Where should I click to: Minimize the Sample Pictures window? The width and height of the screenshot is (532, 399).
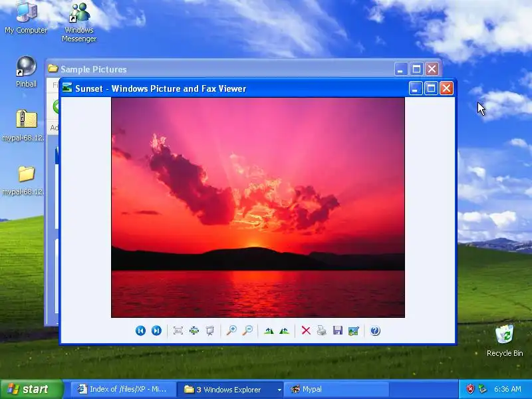(401, 69)
